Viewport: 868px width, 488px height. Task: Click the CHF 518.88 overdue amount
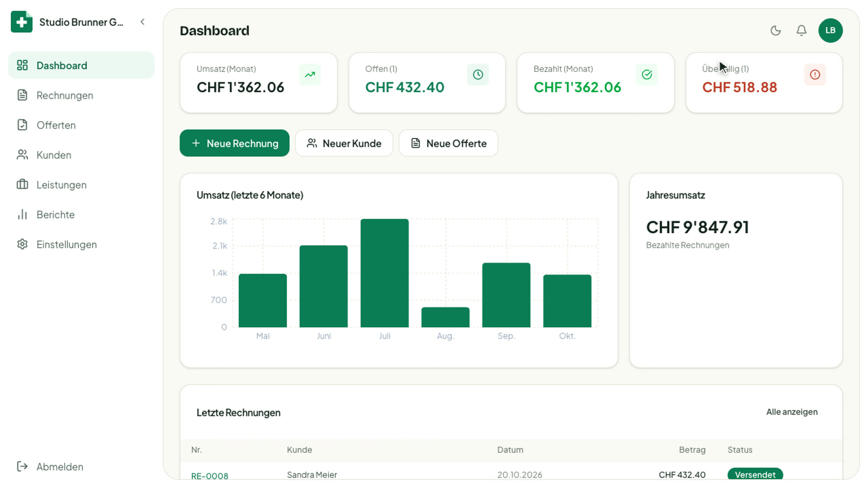point(740,87)
